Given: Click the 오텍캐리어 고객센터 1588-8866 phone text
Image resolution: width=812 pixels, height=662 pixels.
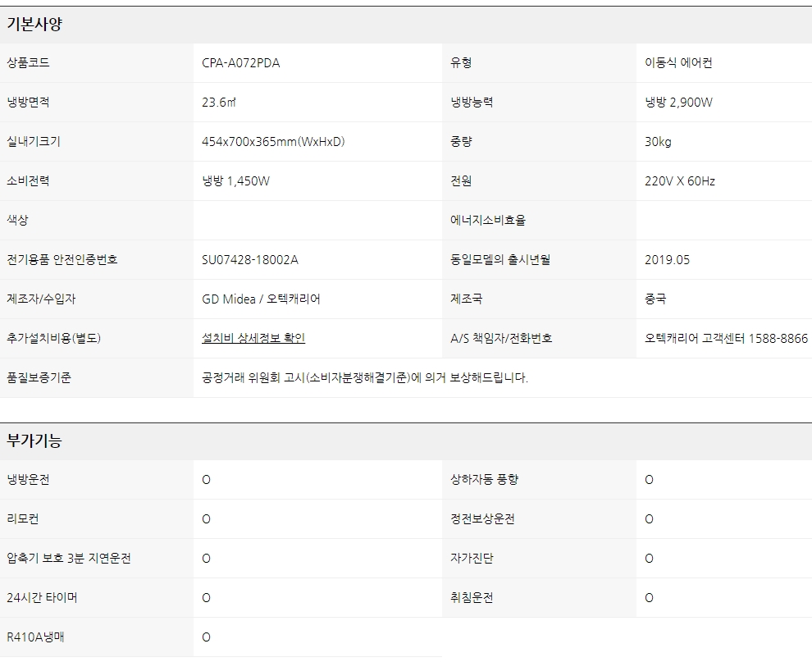Looking at the screenshot, I should (726, 338).
